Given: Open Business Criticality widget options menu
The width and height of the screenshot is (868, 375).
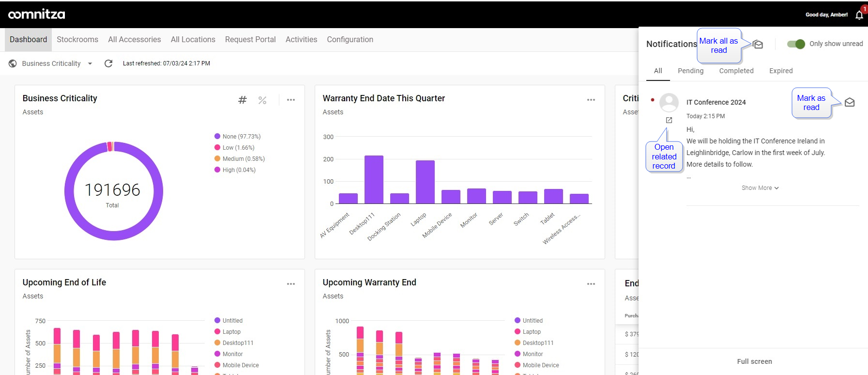Looking at the screenshot, I should pos(291,100).
